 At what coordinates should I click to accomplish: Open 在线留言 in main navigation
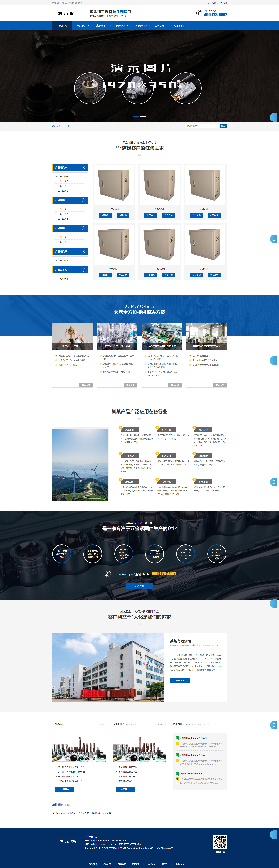pos(159,26)
